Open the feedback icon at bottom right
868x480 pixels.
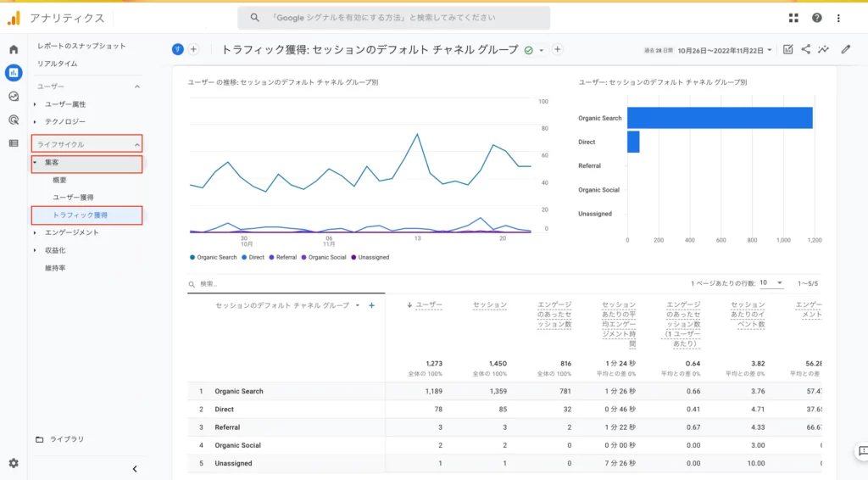tap(862, 451)
